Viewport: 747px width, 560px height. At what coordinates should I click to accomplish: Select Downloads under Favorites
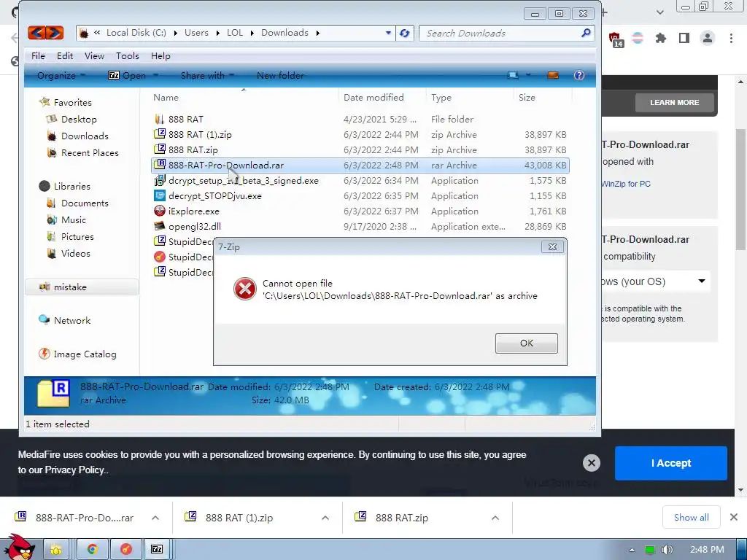coord(85,136)
